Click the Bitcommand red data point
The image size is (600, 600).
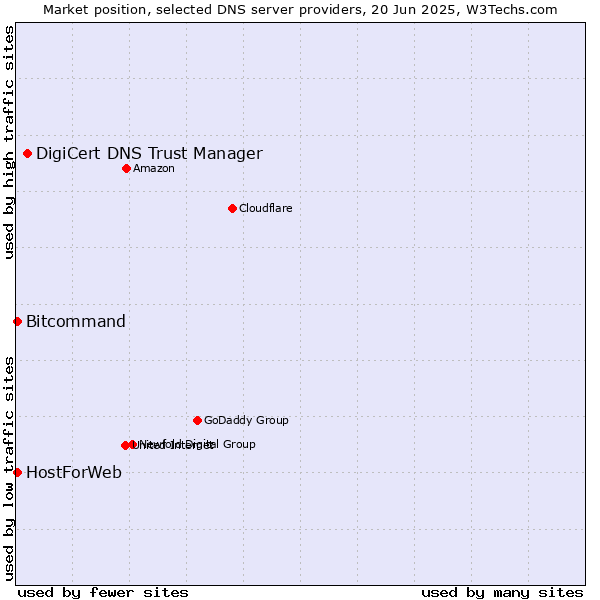coord(17,321)
